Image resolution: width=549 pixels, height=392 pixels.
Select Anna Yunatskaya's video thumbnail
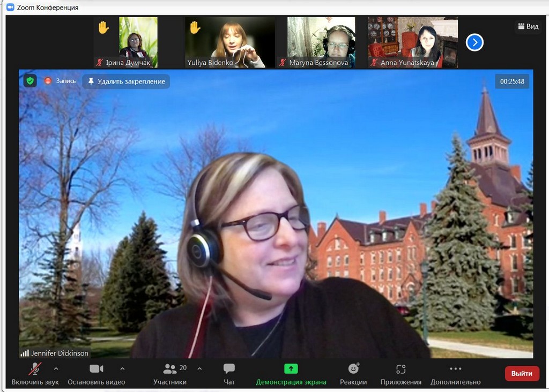[413, 42]
